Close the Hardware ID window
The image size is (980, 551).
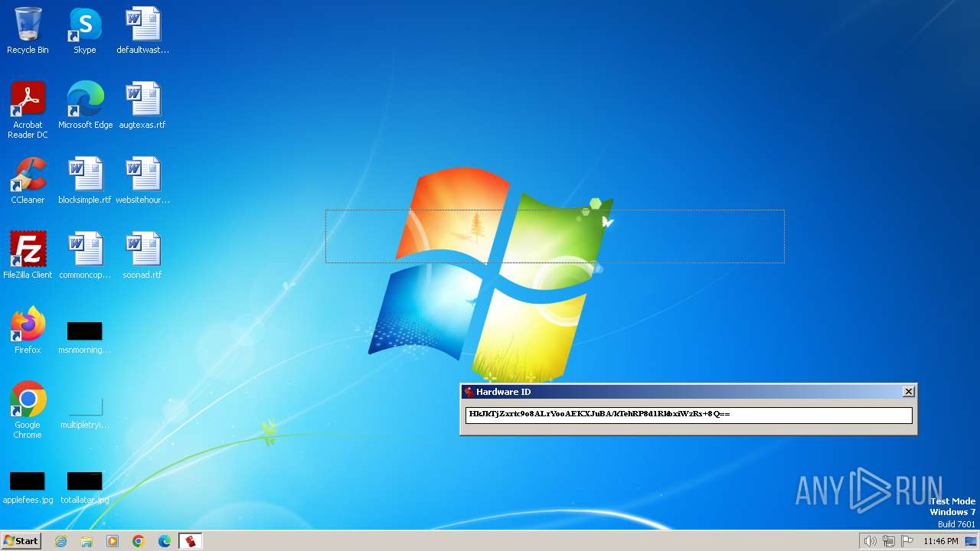coord(908,392)
